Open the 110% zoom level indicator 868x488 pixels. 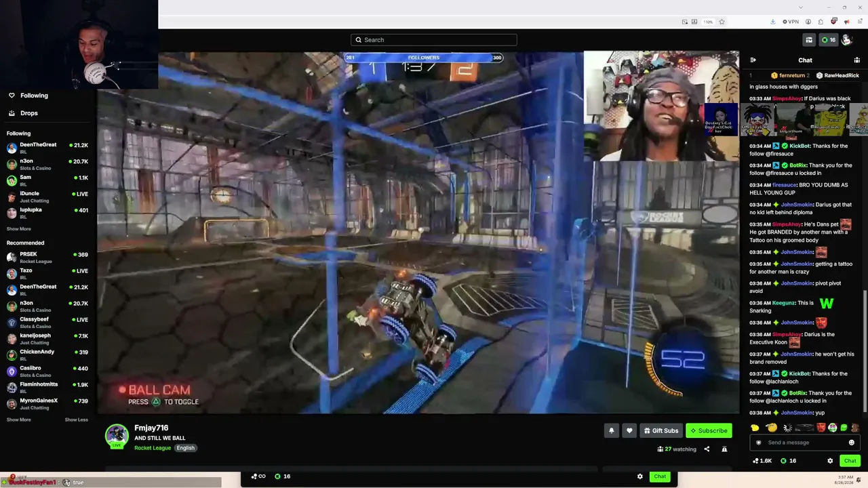708,22
